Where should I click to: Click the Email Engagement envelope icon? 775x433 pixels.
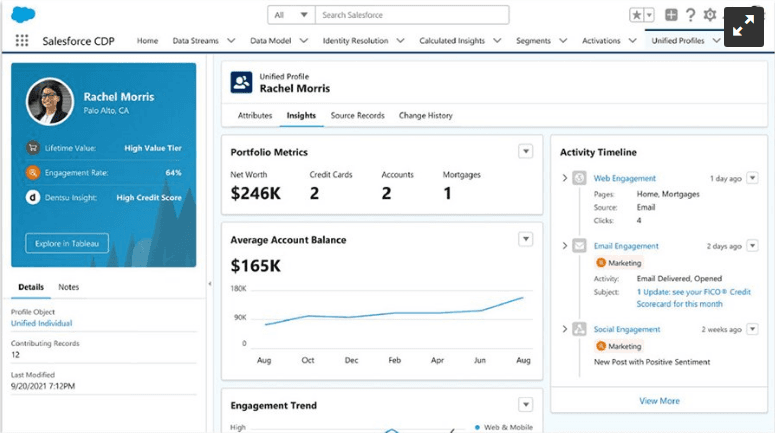(x=579, y=246)
